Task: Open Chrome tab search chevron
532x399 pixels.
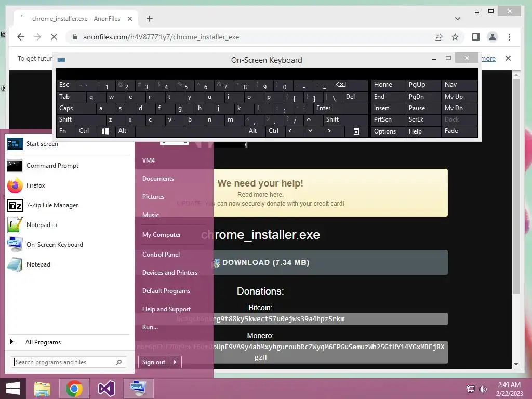Action: (x=457, y=19)
